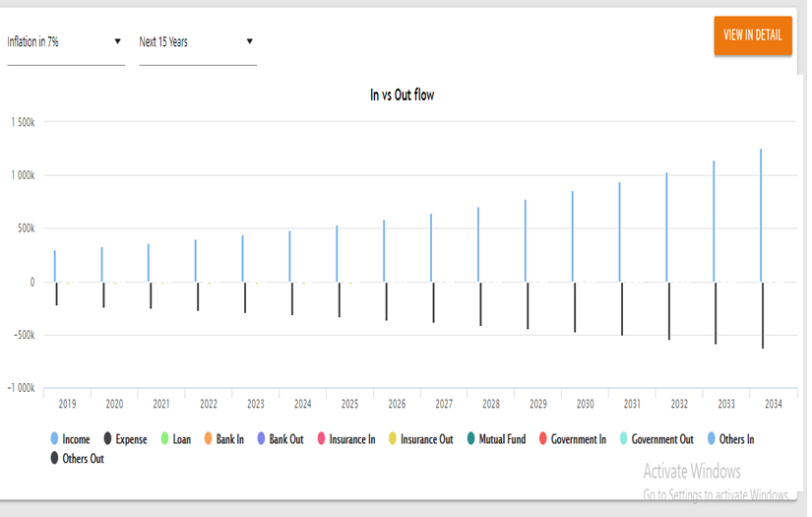Click the Others In legend dot
This screenshot has height=517, width=812.
[x=712, y=439]
